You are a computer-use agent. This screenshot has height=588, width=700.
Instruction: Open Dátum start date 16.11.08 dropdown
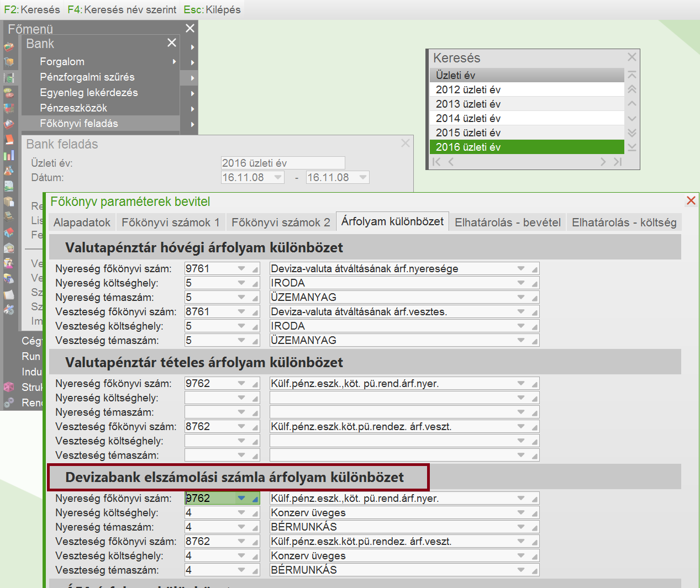(278, 177)
